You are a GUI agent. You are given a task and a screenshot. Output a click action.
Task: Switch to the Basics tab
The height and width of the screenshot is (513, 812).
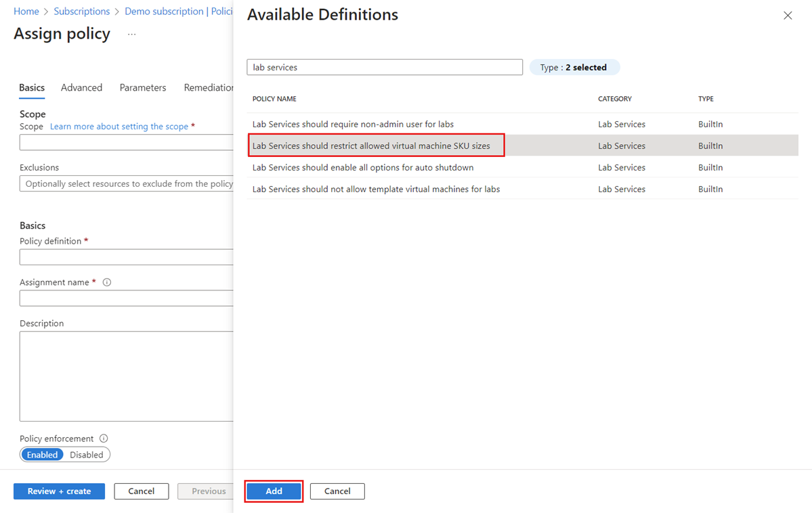pos(32,87)
